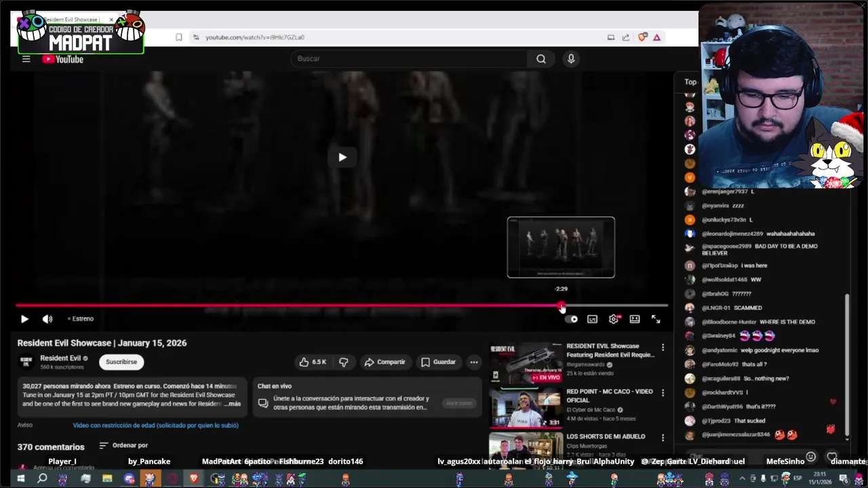Open options menu for RED POINT suggestion
This screenshot has width=868, height=488.
coord(663,393)
